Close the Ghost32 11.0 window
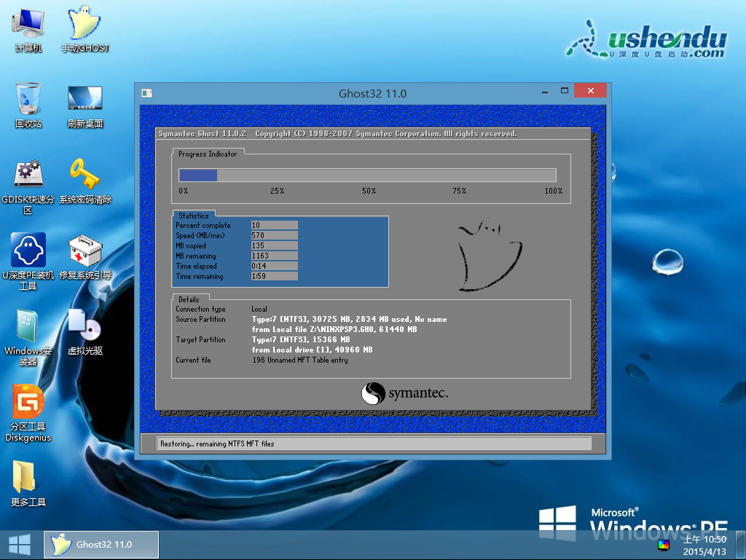 click(x=590, y=91)
